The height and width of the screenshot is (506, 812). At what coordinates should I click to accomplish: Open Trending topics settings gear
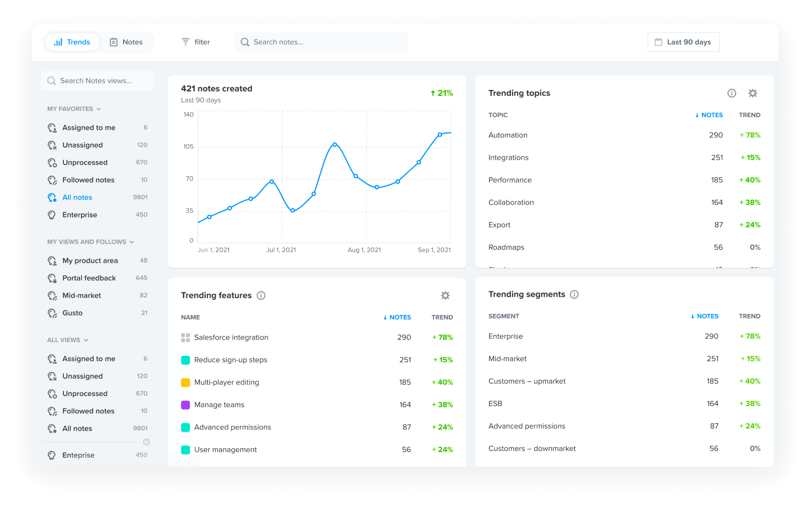coord(753,93)
